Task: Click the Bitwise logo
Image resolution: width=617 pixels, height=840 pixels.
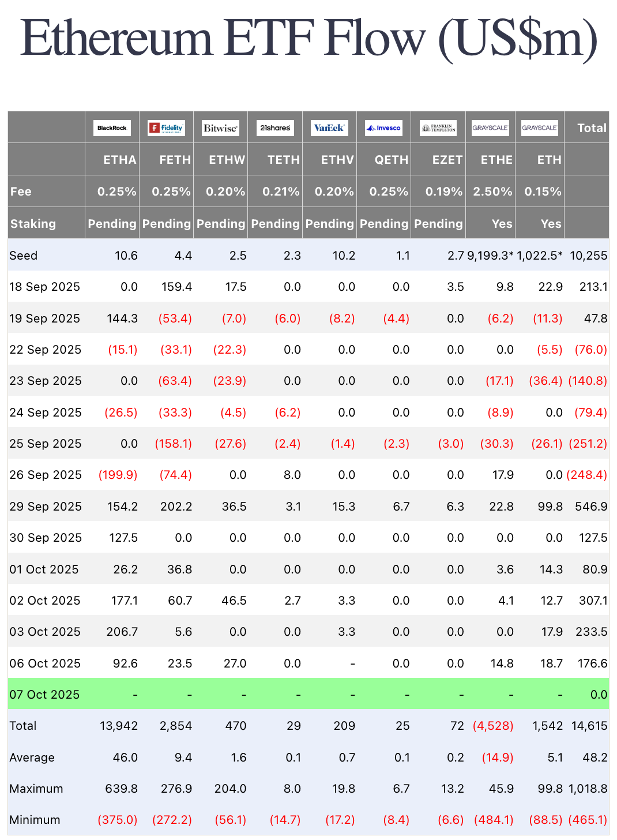Action: (x=220, y=128)
